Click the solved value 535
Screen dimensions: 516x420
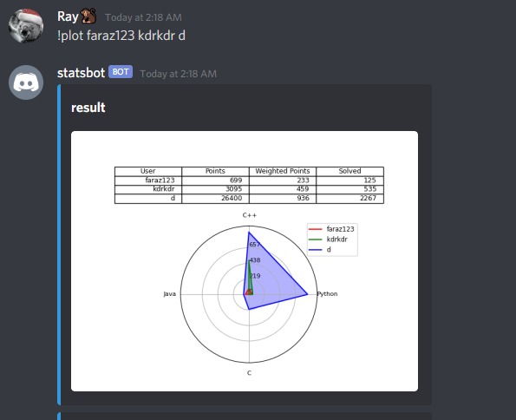pos(370,189)
